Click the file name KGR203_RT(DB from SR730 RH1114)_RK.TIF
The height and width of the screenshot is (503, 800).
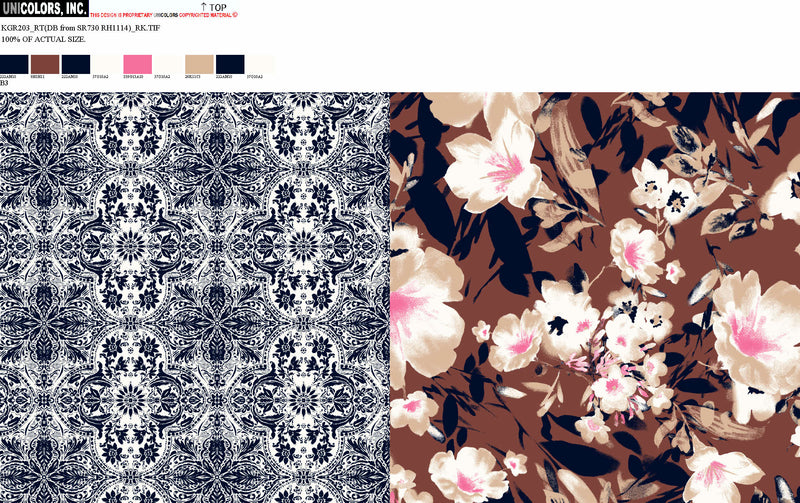click(x=81, y=28)
